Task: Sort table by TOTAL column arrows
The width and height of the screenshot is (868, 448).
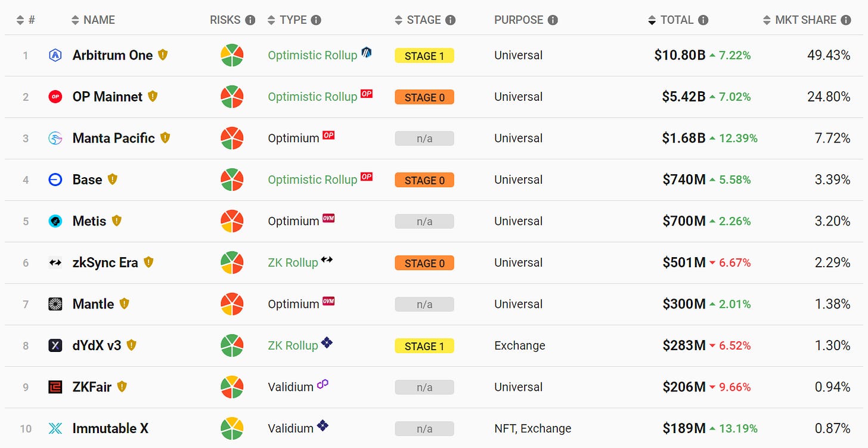Action: coord(652,20)
